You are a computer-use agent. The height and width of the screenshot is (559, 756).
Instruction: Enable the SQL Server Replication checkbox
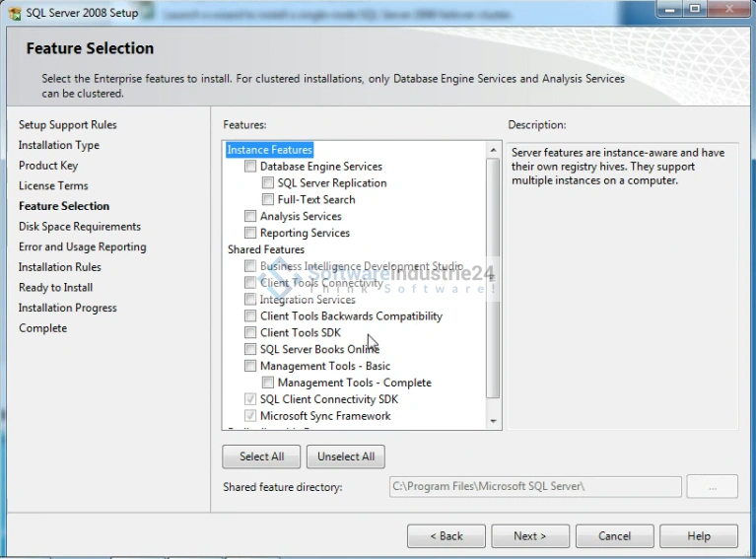point(268,183)
